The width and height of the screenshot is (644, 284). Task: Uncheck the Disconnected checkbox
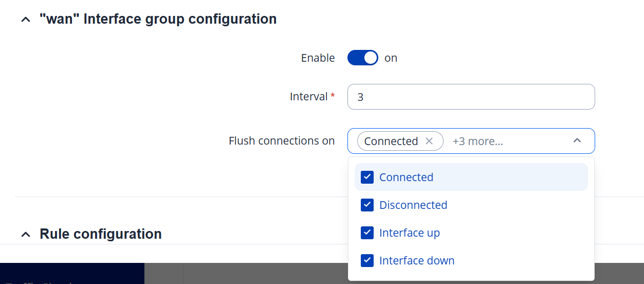point(367,205)
